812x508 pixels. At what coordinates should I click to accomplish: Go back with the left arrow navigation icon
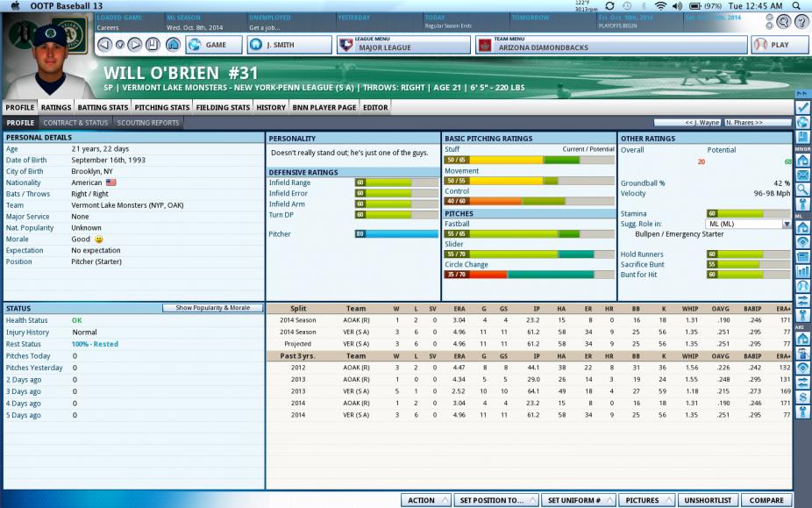tap(104, 45)
